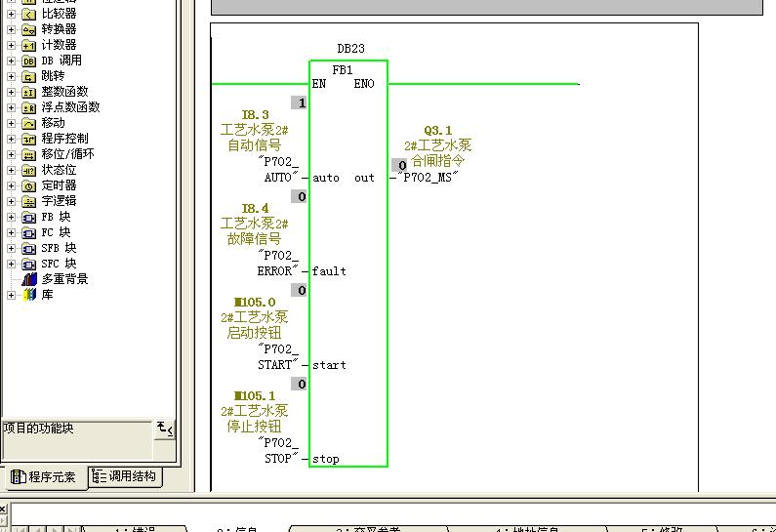Expand the 库 libraries node
The image size is (776, 532).
click(11, 296)
